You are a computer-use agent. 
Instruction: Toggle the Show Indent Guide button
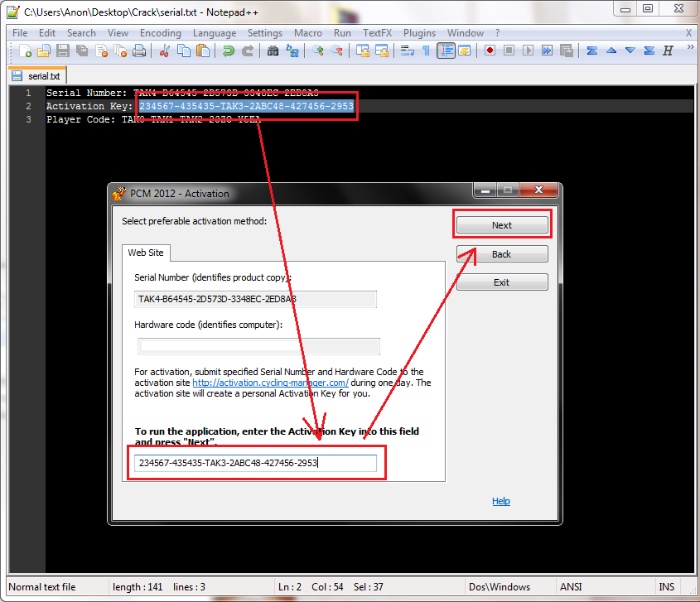(x=446, y=51)
